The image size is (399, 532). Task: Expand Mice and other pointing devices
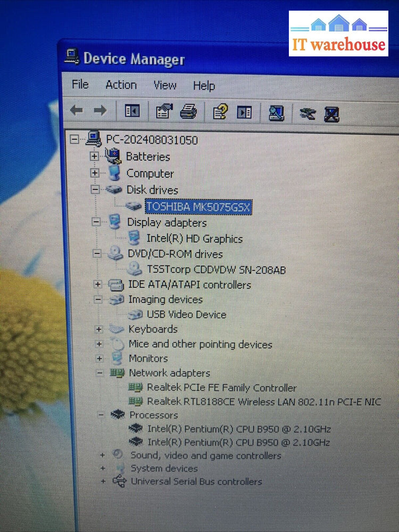[x=99, y=344]
